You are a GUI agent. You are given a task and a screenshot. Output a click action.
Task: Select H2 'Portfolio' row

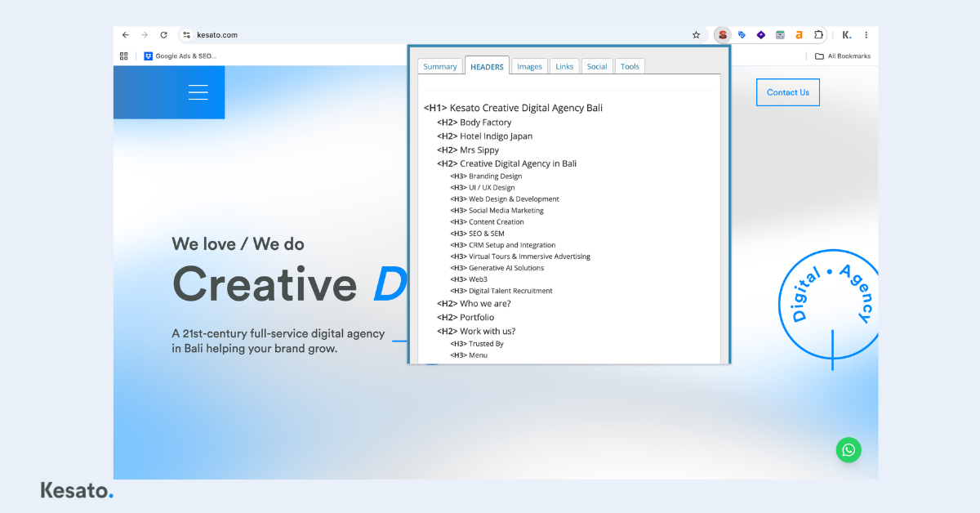pyautogui.click(x=465, y=318)
